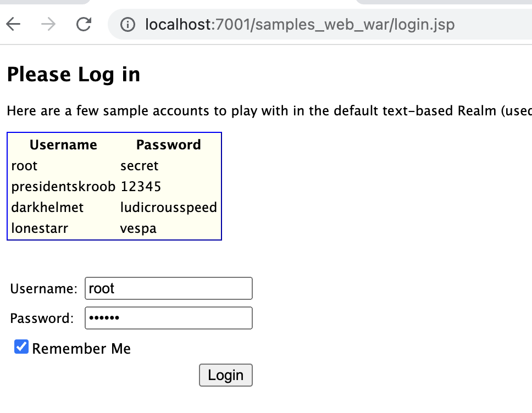This screenshot has width=532, height=413.
Task: Reload the login page
Action: point(84,24)
